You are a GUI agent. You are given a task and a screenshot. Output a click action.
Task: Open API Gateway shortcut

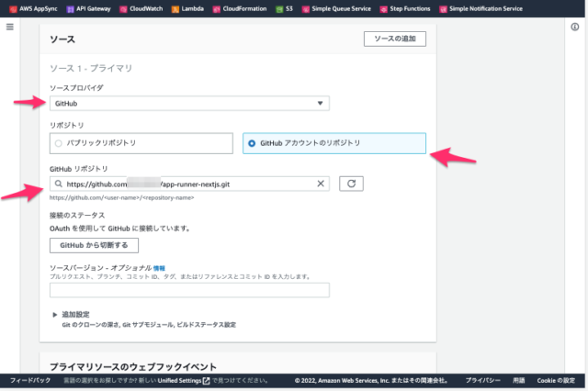[89, 8]
